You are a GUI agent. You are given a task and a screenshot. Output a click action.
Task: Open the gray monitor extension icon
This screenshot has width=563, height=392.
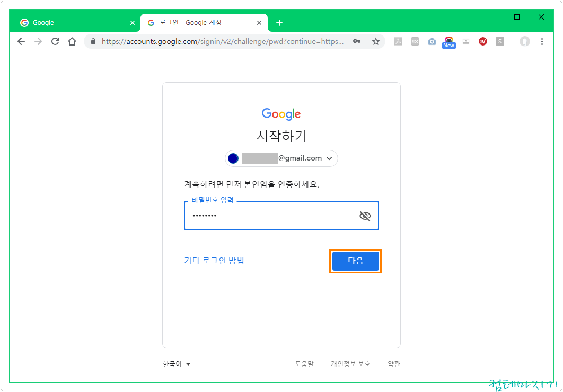coord(466,42)
